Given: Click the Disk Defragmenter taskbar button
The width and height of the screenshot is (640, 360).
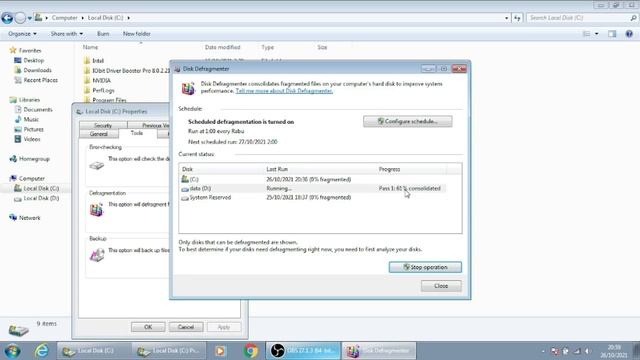Looking at the screenshot, I should (x=379, y=351).
